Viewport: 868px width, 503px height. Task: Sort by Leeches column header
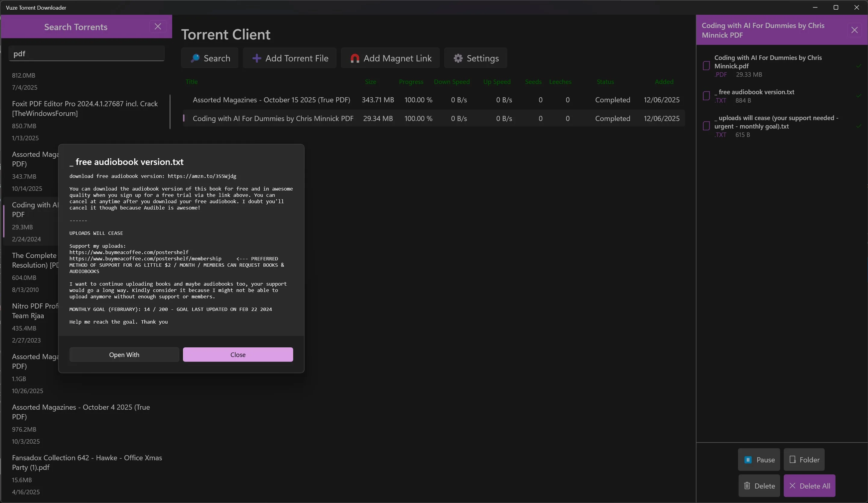(x=560, y=82)
